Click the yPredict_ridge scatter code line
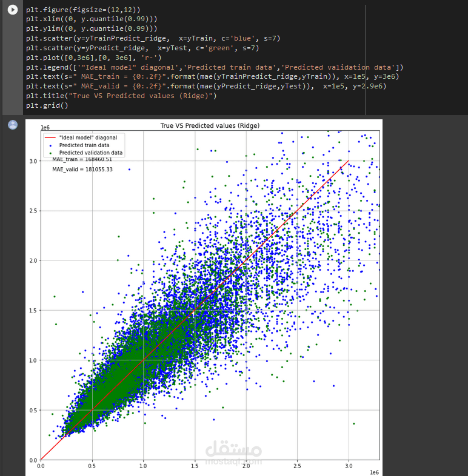The width and height of the screenshot is (468, 476). 142,48
